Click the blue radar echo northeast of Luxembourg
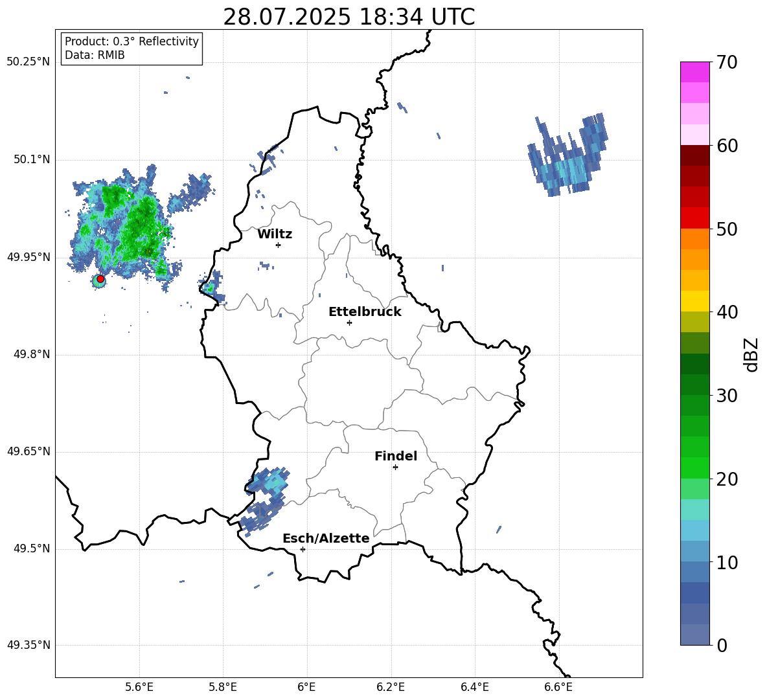The image size is (767, 700). click(567, 155)
